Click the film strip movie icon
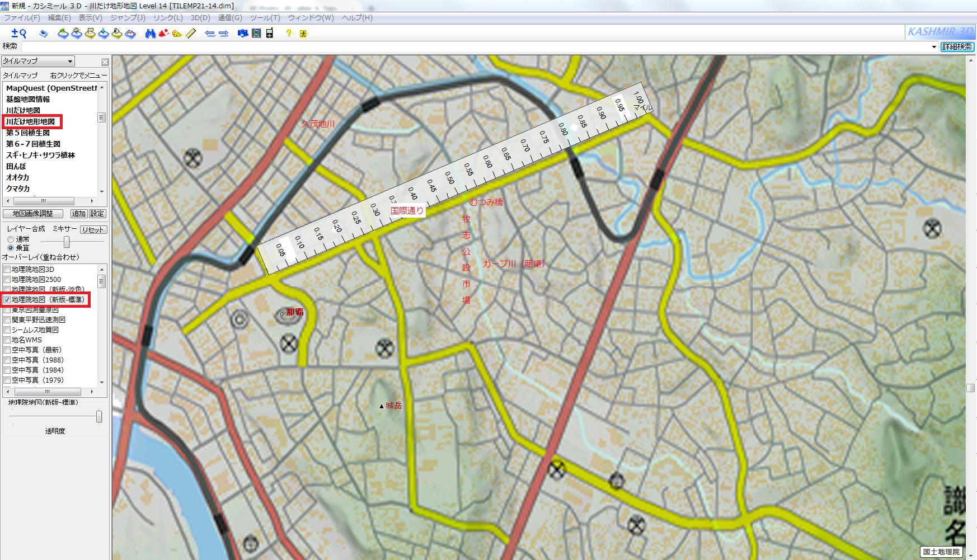This screenshot has height=560, width=977. click(x=256, y=34)
